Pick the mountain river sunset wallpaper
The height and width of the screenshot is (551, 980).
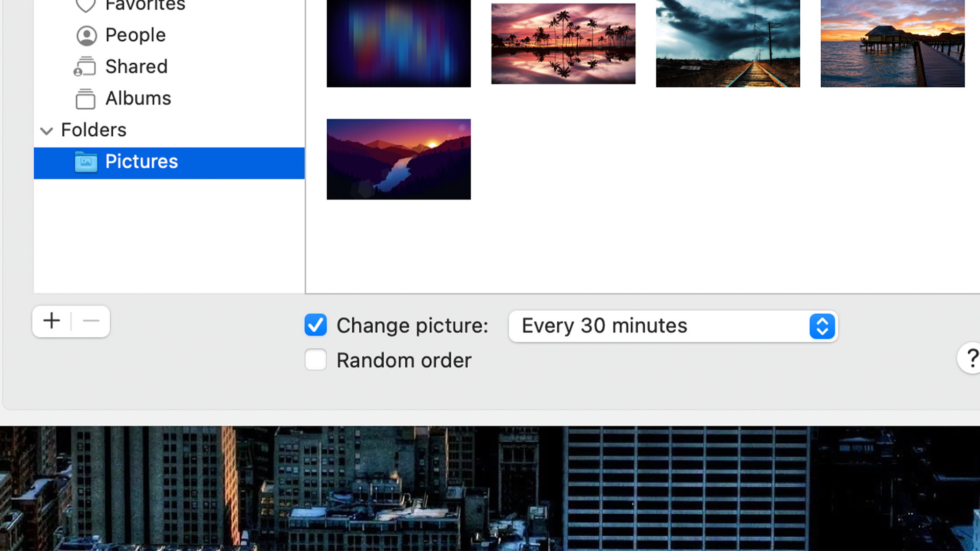[x=398, y=159]
